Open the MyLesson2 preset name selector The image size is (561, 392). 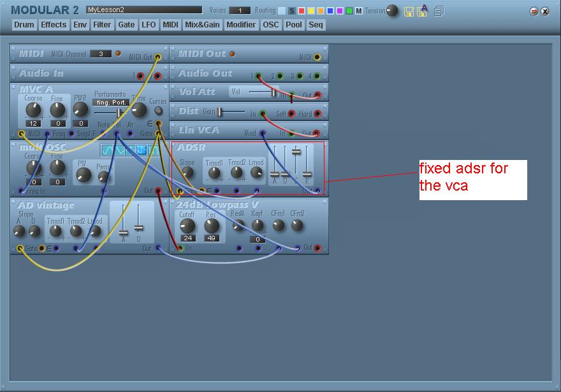[x=144, y=10]
